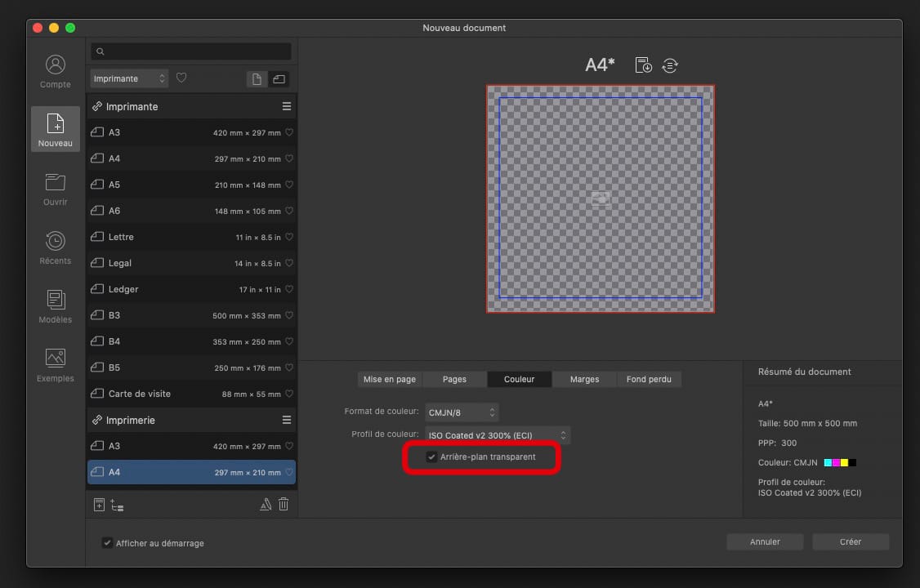Image resolution: width=920 pixels, height=588 pixels.
Task: Switch to Marges tab
Action: pyautogui.click(x=584, y=379)
